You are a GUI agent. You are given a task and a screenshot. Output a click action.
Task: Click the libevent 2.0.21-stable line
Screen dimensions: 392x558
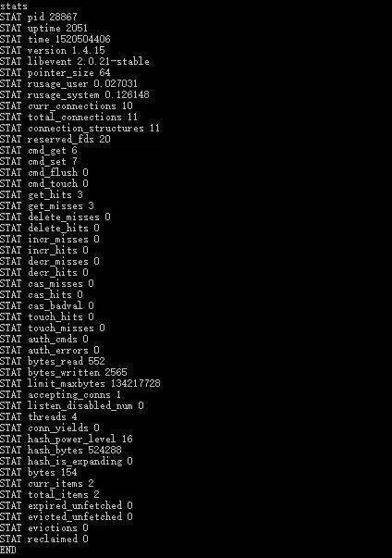coord(75,61)
